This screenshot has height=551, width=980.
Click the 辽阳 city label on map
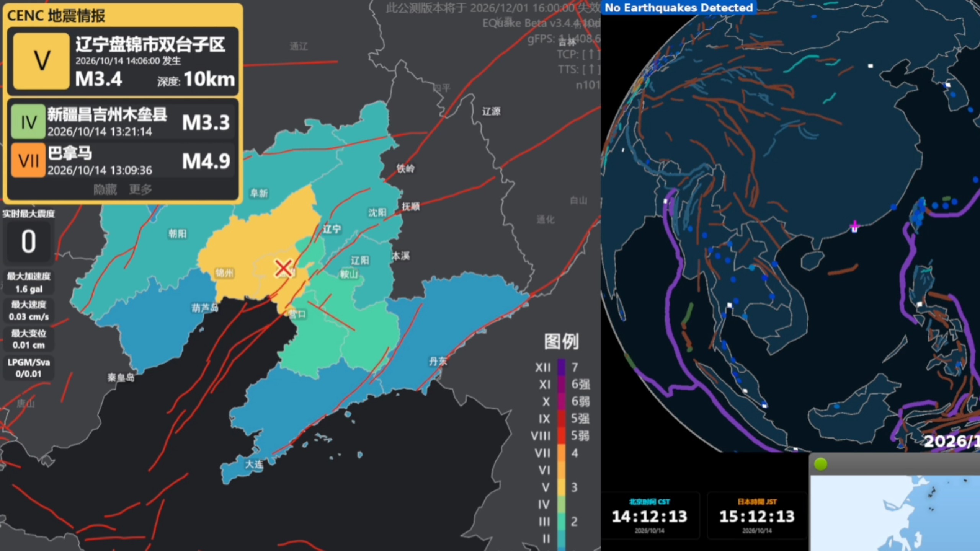pyautogui.click(x=360, y=261)
